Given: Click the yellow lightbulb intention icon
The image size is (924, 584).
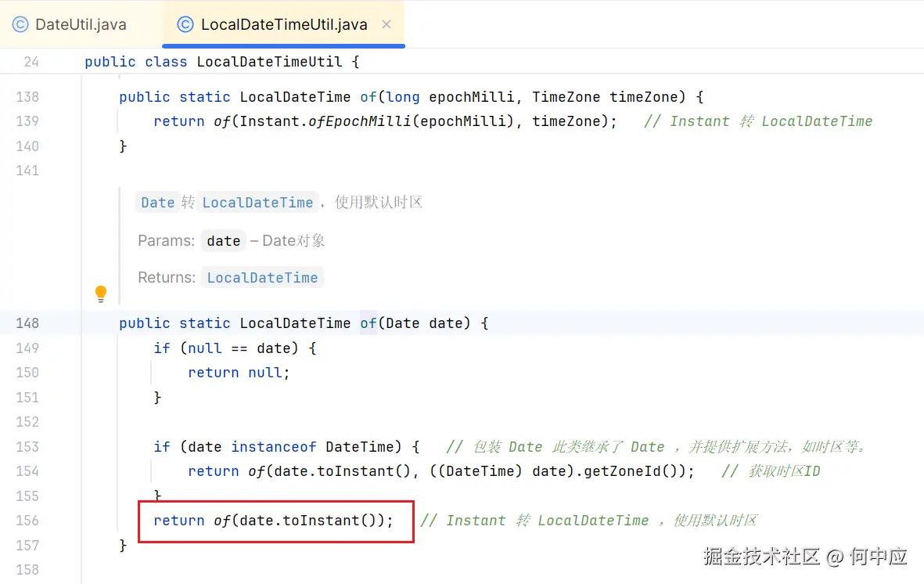Looking at the screenshot, I should [101, 294].
